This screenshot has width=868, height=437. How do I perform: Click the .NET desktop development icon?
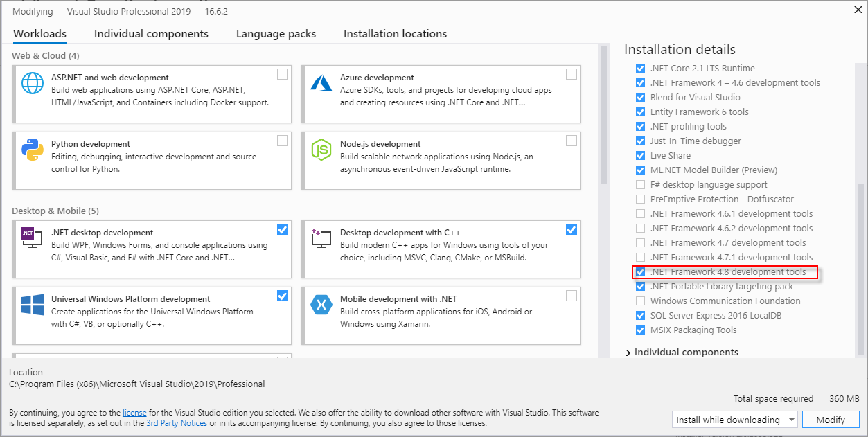31,238
